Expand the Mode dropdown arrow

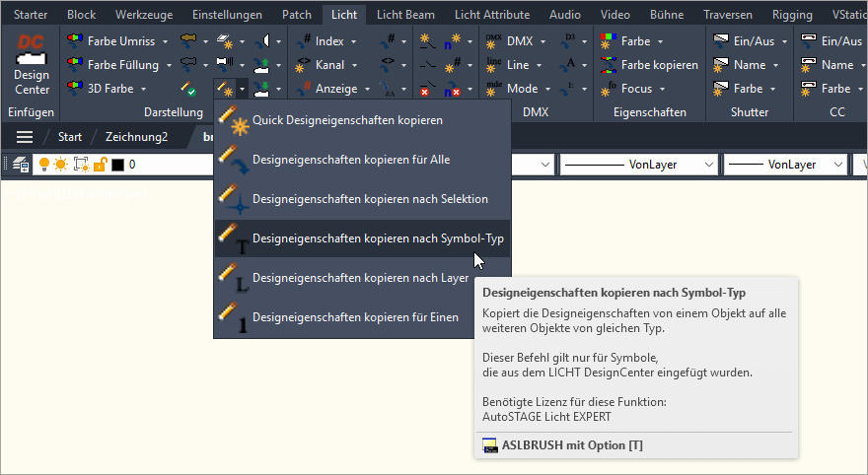[x=547, y=89]
